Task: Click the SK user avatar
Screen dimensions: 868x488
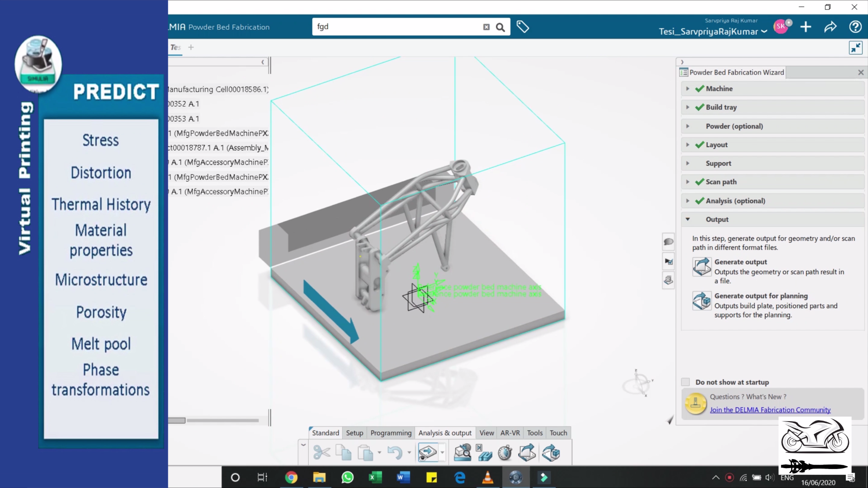Action: pos(781,26)
